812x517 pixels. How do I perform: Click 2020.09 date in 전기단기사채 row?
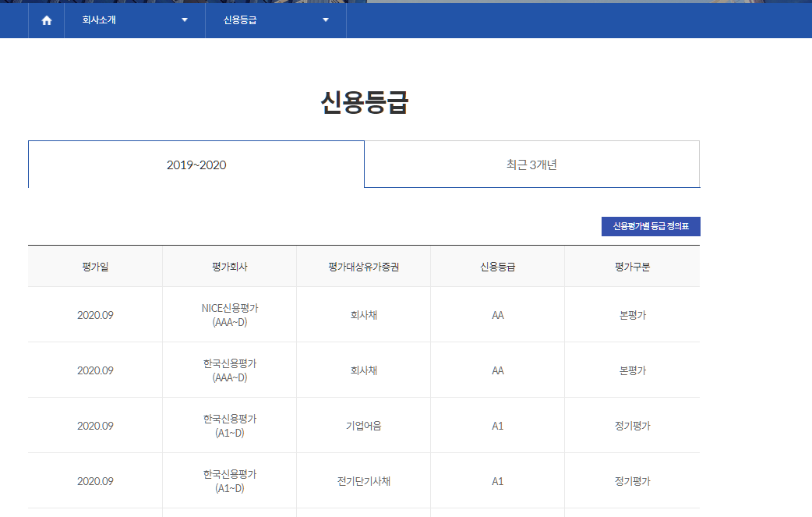click(x=95, y=481)
